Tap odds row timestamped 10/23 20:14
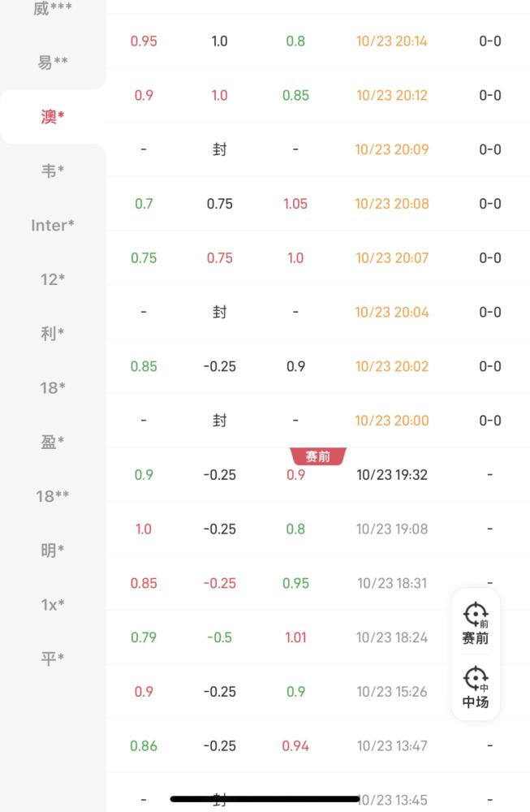This screenshot has width=530, height=812. (x=318, y=41)
